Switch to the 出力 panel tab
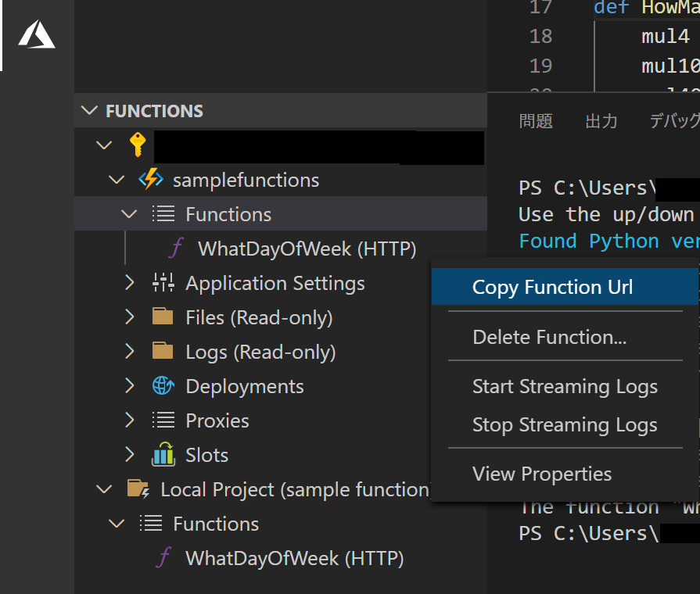 point(601,120)
